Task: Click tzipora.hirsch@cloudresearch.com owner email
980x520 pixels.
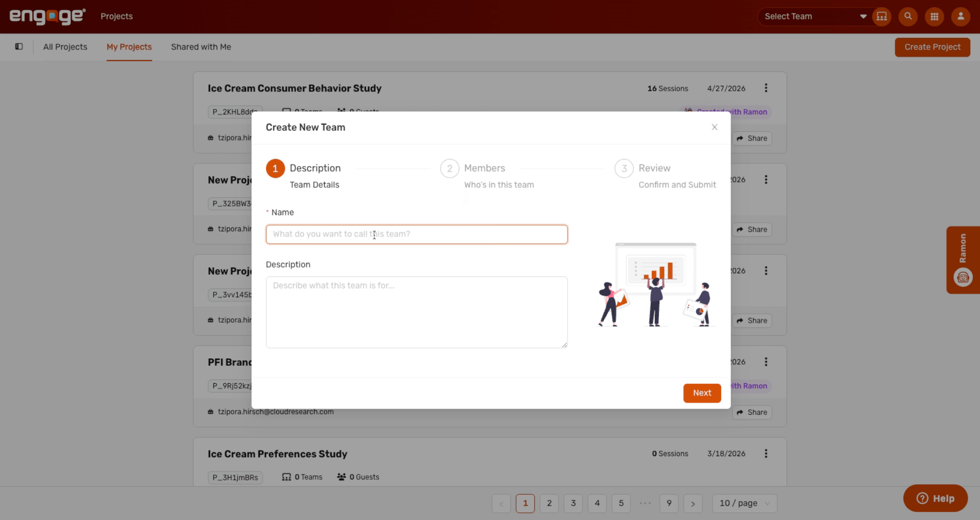Action: pyautogui.click(x=276, y=412)
